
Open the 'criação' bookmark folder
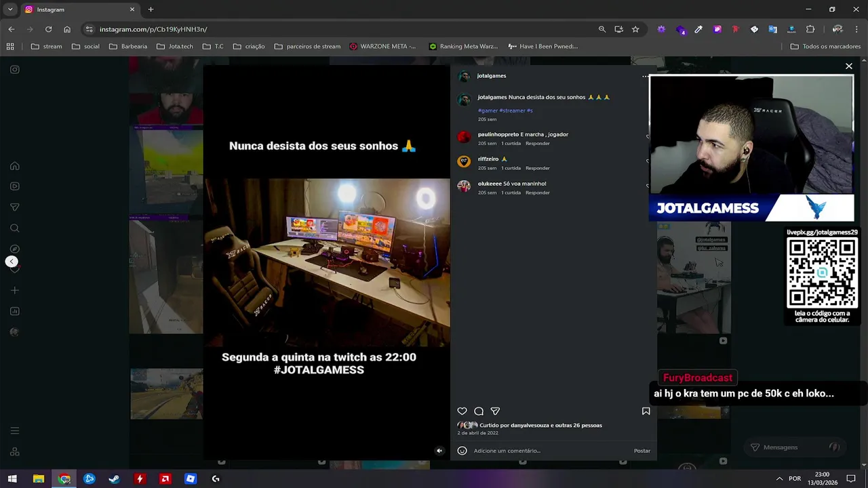[249, 46]
